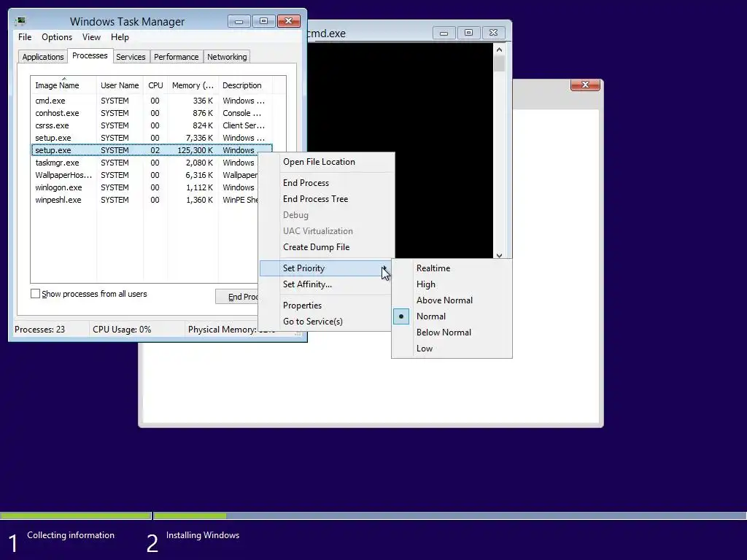The image size is (747, 560).
Task: Set priority to Realtime
Action: click(433, 268)
